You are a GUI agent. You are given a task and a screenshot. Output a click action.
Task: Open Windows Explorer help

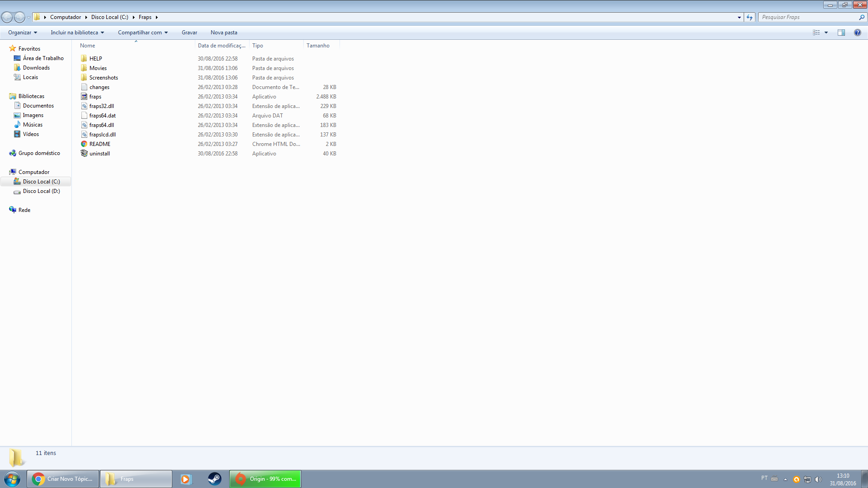coord(857,33)
